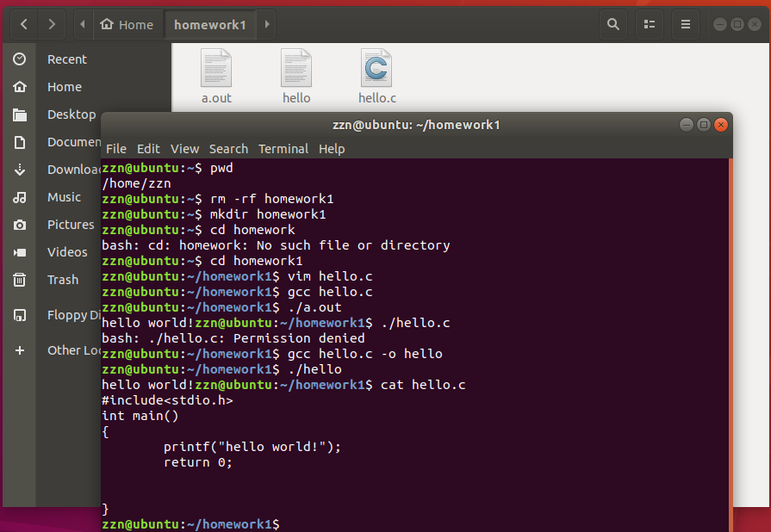771x532 pixels.
Task: Click the Floppy Disk icon in sidebar
Action: pyautogui.click(x=20, y=315)
